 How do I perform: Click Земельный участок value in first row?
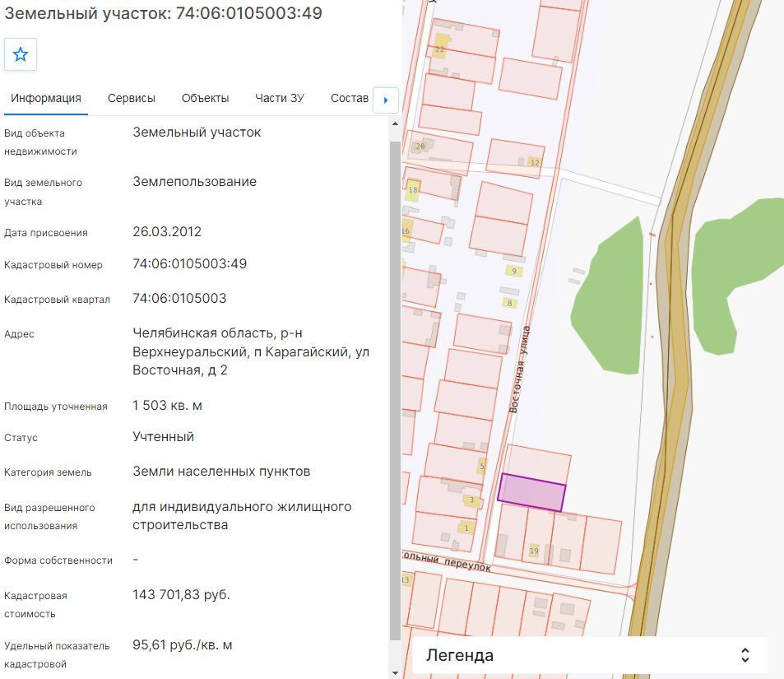[197, 133]
